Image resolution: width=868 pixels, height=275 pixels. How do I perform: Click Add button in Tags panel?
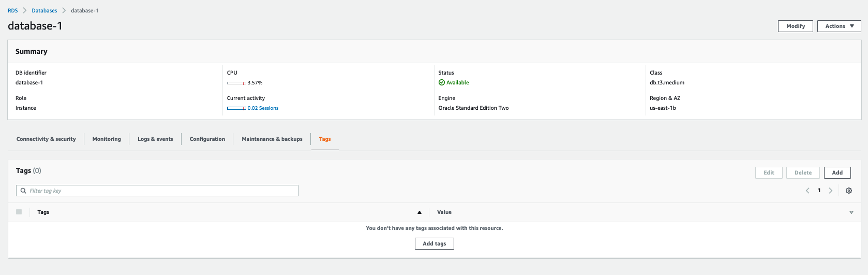[x=837, y=172]
